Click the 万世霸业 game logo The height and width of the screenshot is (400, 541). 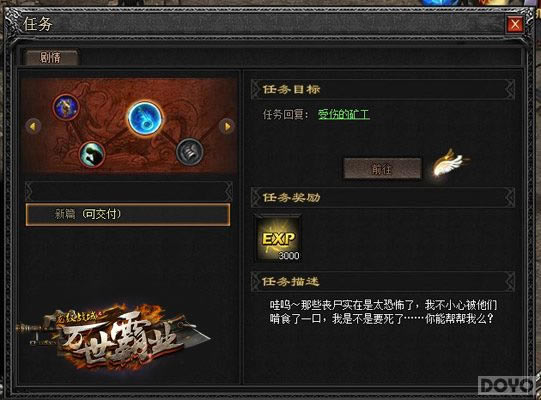114,335
